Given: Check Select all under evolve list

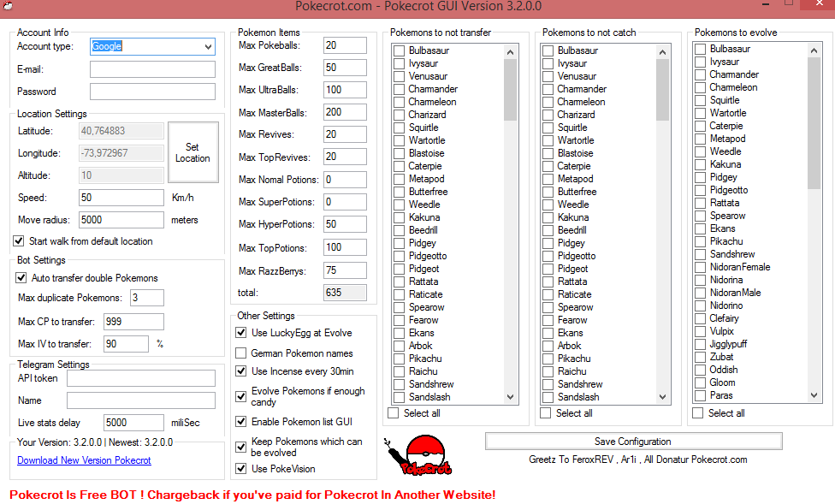Looking at the screenshot, I should [x=697, y=413].
